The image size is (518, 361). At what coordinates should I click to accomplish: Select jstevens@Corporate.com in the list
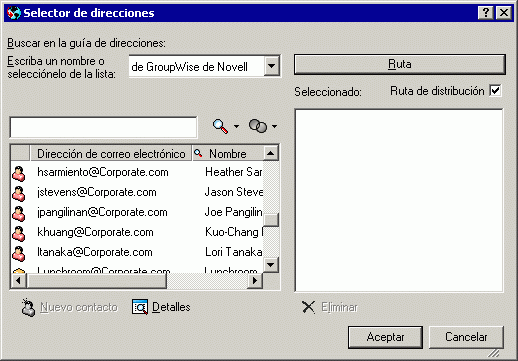[x=97, y=192]
